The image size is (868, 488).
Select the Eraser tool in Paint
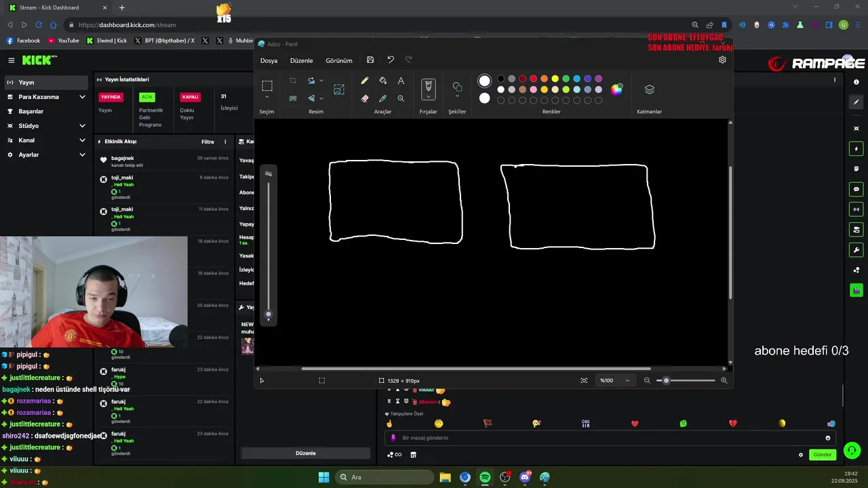(x=365, y=98)
